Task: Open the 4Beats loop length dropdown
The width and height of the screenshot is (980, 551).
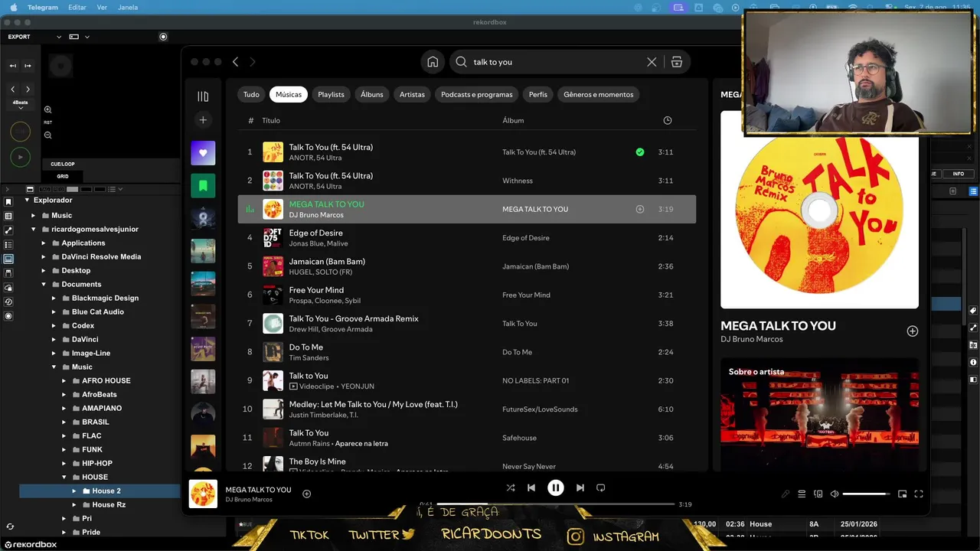Action: [21, 105]
